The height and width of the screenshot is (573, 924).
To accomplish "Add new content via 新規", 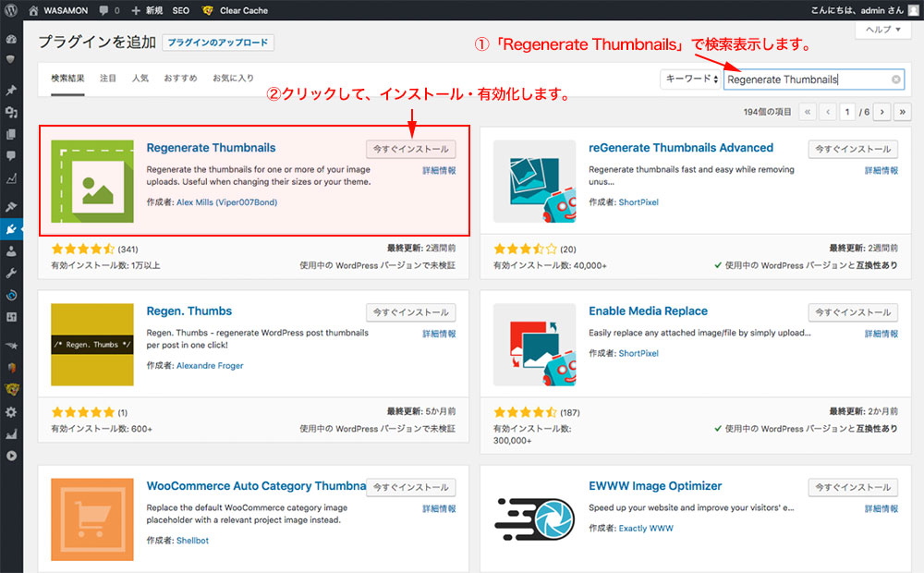I will tap(147, 10).
